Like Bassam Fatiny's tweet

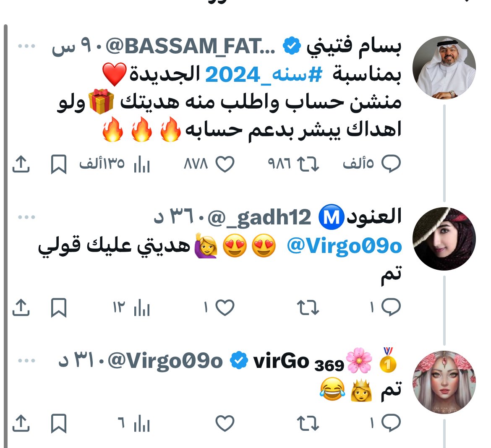point(225,164)
